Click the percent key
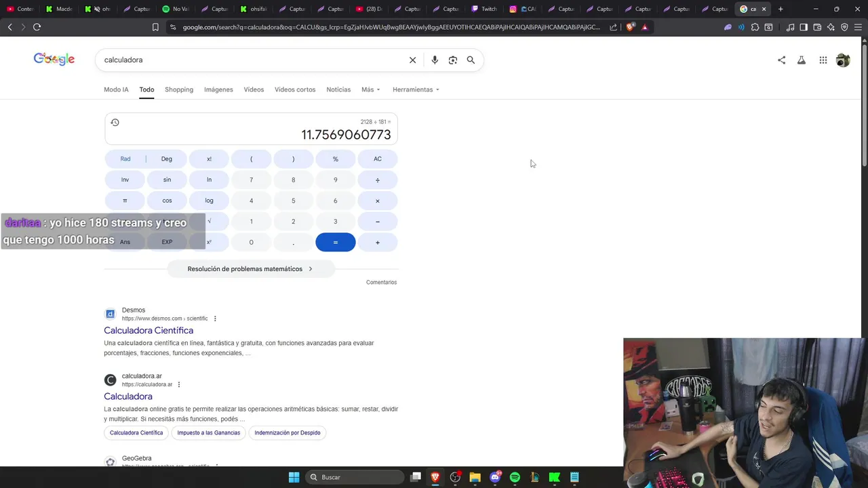 click(x=335, y=159)
